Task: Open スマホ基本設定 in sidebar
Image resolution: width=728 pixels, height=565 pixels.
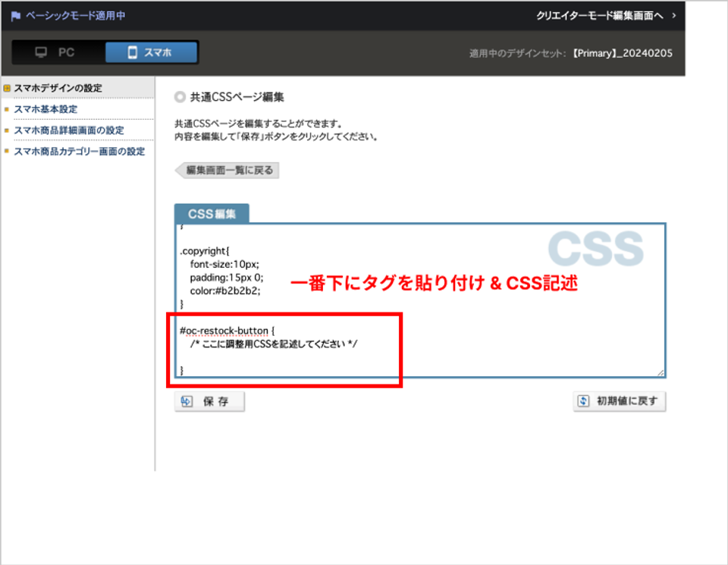Action: tap(45, 109)
